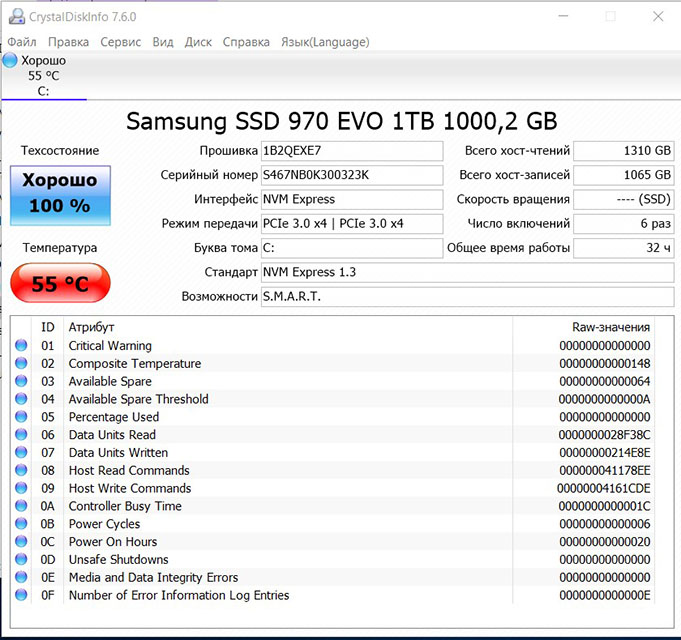Click the Хорошо 100 % health status button
681x640 pixels.
click(x=60, y=195)
